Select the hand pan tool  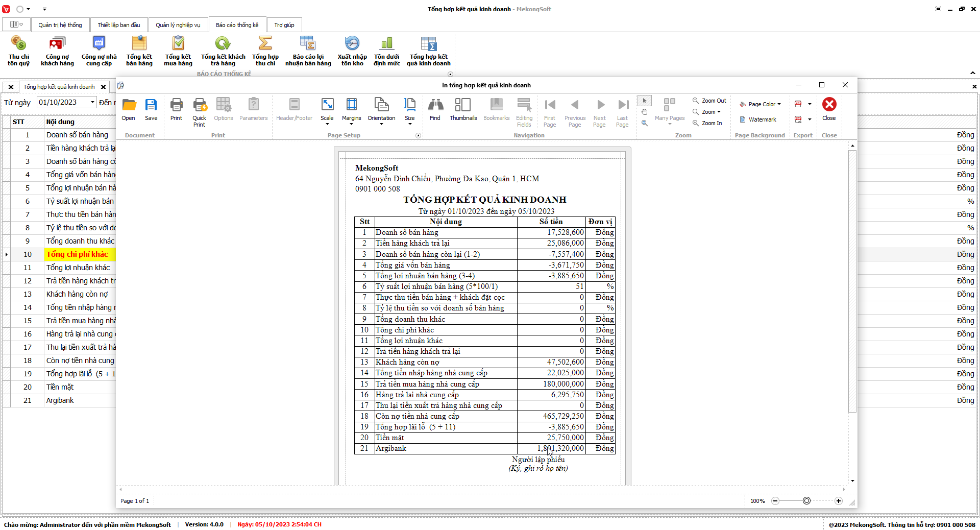tap(645, 112)
